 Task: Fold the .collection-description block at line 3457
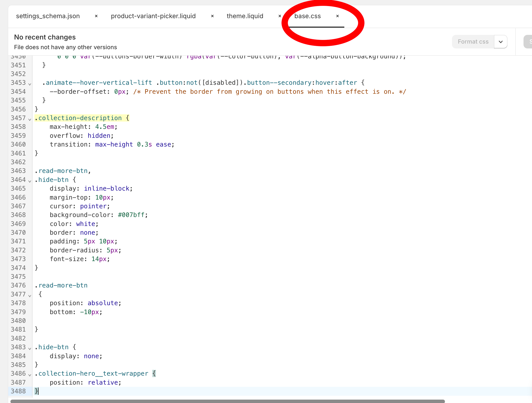(30, 119)
